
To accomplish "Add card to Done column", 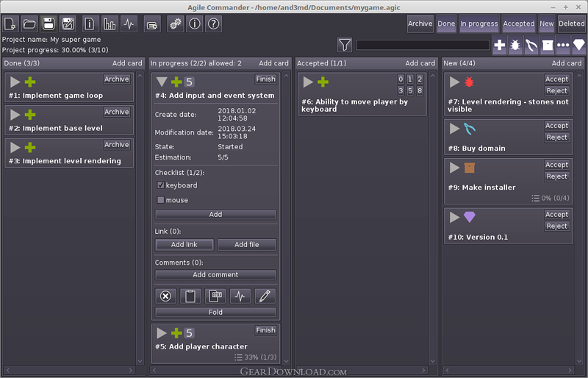I will pyautogui.click(x=127, y=63).
